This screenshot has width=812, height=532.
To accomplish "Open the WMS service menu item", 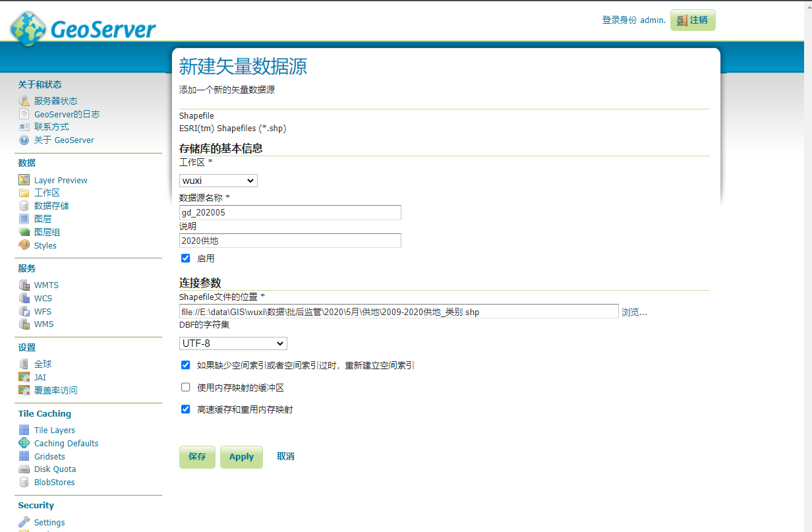I will coord(44,324).
